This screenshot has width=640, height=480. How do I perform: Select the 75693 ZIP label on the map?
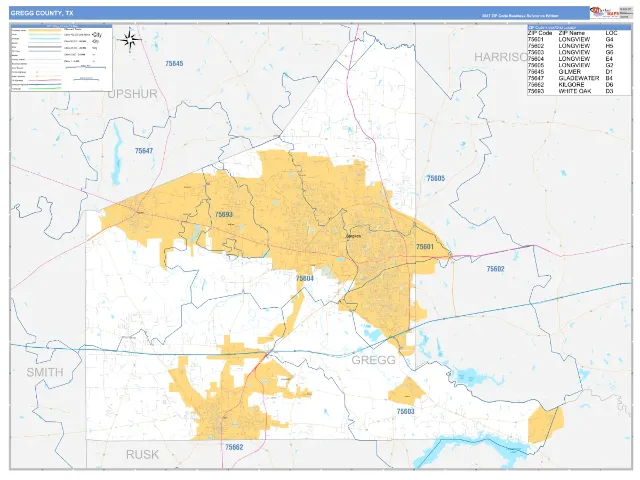[224, 214]
